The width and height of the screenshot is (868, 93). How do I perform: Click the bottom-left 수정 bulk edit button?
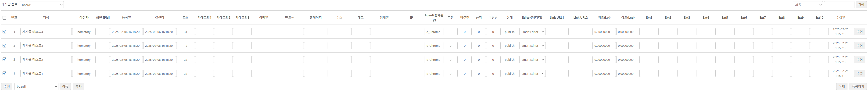point(7,87)
